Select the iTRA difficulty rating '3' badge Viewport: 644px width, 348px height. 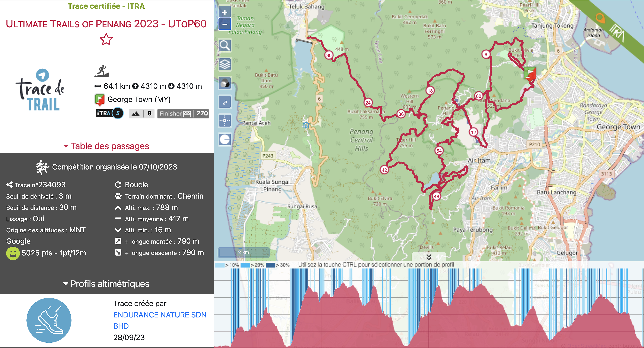[x=106, y=113]
